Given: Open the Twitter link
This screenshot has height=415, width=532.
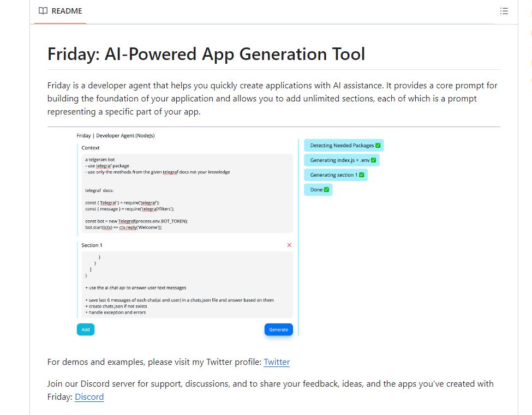Looking at the screenshot, I should [x=277, y=362].
